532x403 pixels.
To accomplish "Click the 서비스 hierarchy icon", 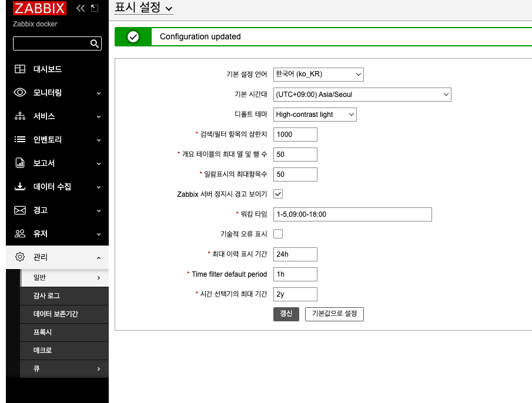I will (19, 116).
